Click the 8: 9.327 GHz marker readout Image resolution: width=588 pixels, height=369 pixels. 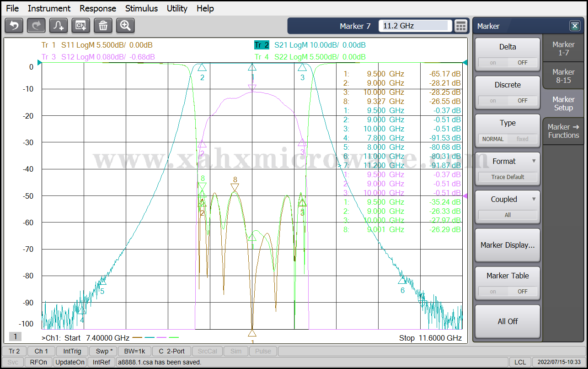tap(402, 101)
